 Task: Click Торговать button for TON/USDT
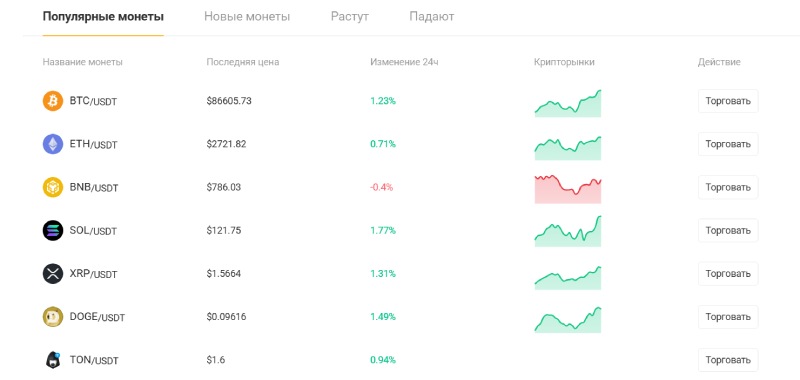click(728, 360)
